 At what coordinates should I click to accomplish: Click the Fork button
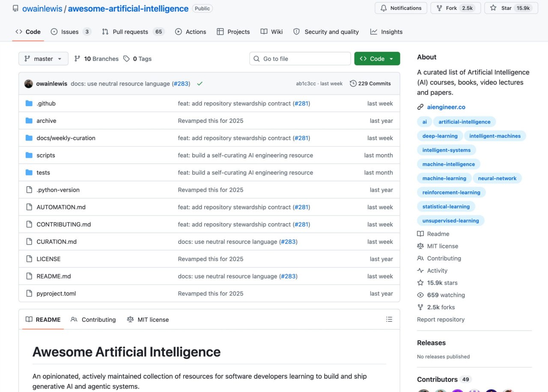(456, 8)
